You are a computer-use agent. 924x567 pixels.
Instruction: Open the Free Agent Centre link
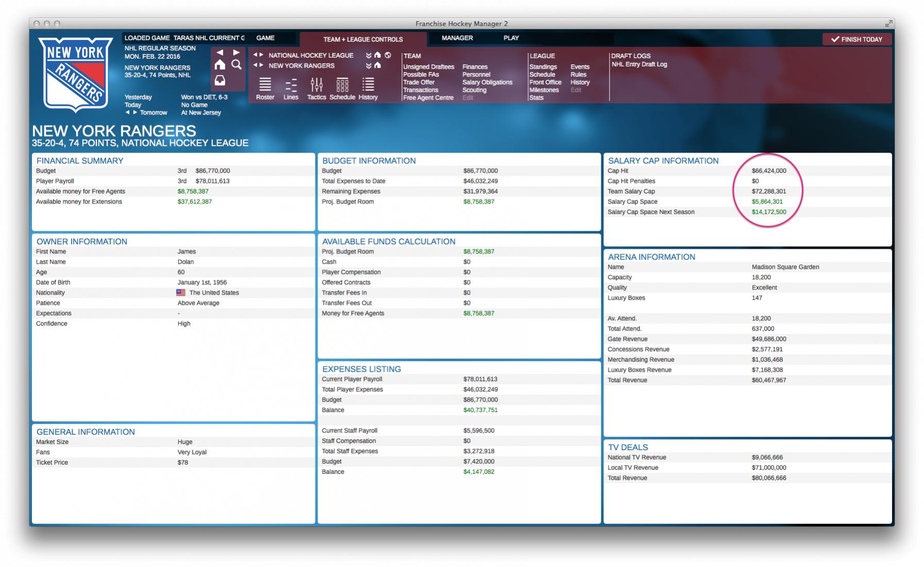tap(428, 98)
